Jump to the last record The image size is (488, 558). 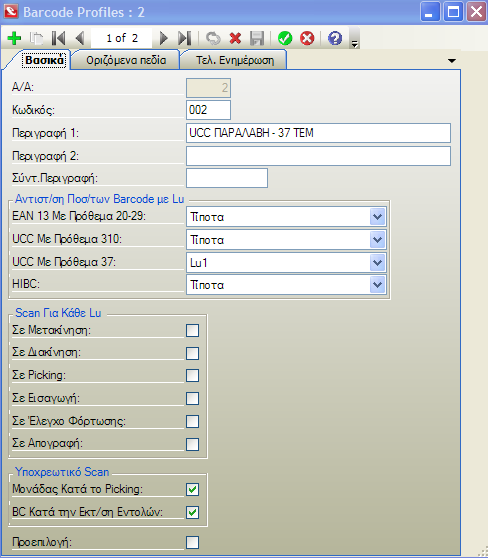[185, 38]
